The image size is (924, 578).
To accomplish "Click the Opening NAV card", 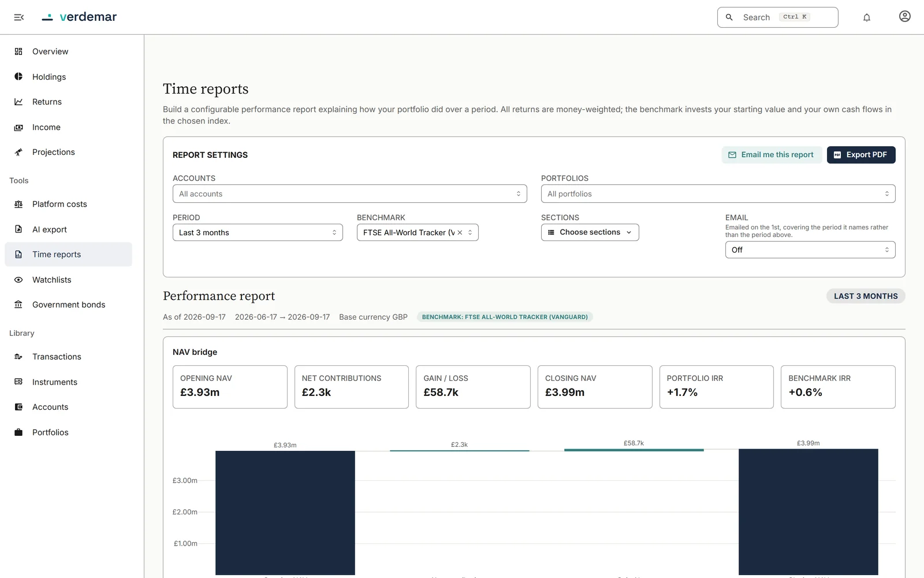I will click(230, 387).
